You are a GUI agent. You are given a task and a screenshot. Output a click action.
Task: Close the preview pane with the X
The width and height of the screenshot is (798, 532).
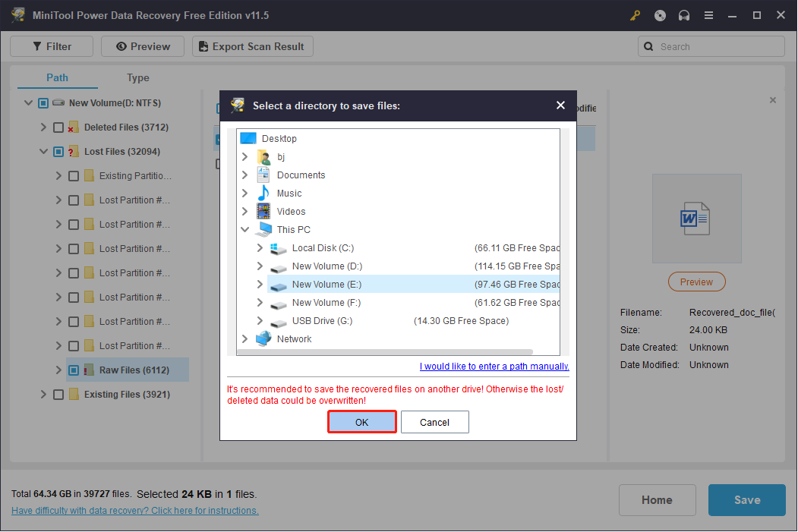click(x=772, y=100)
